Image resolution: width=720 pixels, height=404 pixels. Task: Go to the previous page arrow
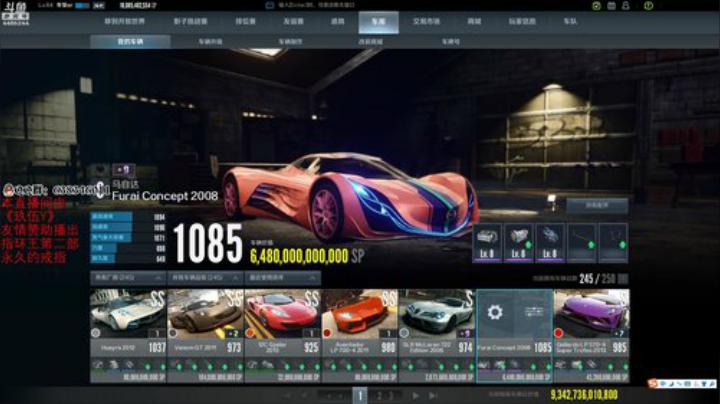click(304, 395)
